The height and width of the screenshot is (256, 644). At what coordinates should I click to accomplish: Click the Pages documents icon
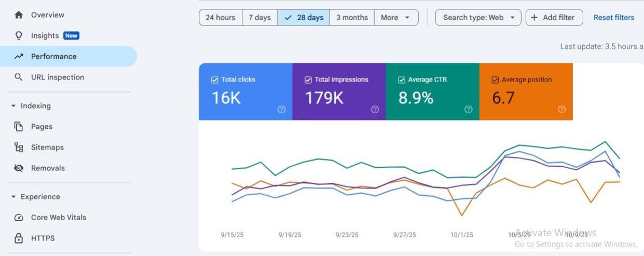pyautogui.click(x=19, y=127)
